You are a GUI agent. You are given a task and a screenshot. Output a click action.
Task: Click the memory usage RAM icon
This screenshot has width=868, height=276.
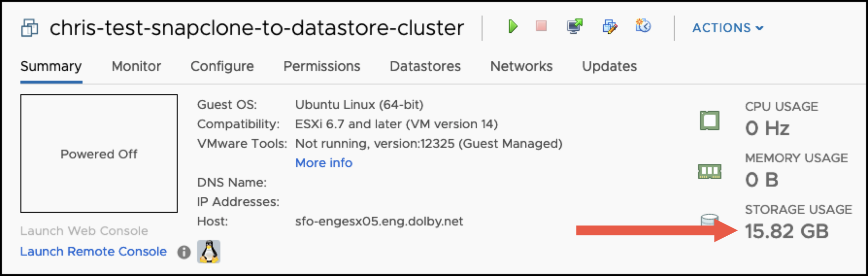(709, 172)
